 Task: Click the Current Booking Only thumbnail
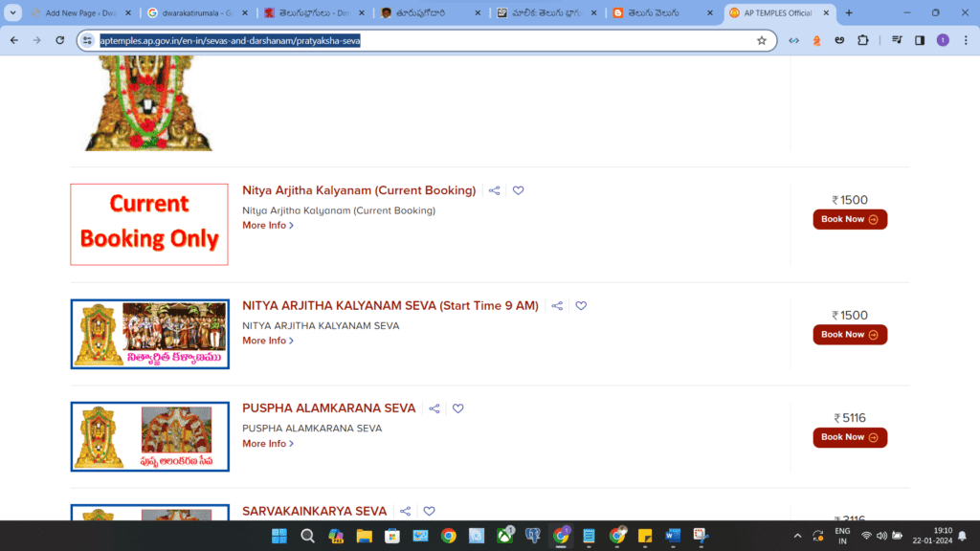149,224
